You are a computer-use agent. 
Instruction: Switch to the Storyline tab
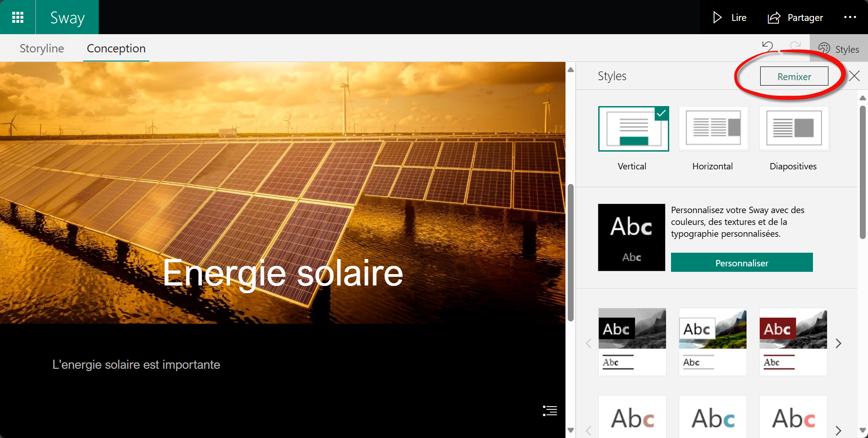[x=42, y=48]
